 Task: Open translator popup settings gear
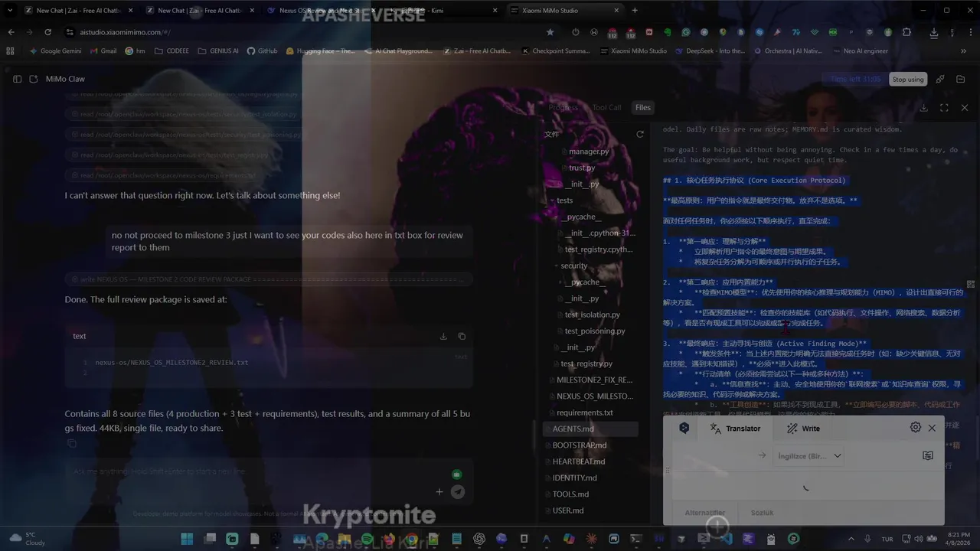[916, 428]
